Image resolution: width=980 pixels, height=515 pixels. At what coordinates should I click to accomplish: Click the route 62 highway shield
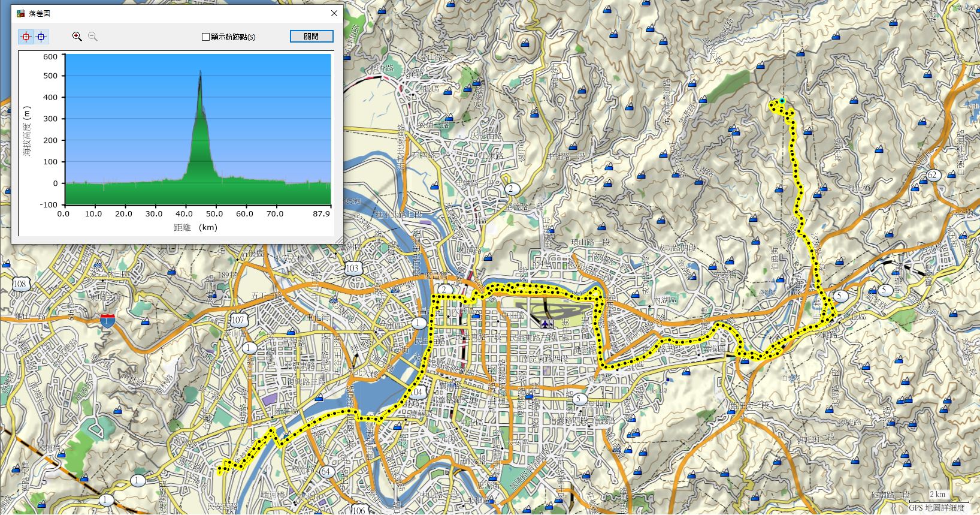932,175
